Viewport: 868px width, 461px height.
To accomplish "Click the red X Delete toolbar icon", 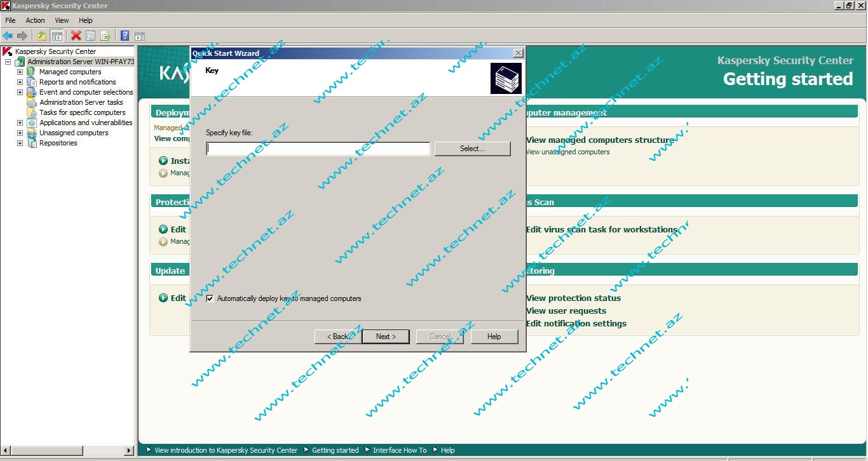I will click(76, 36).
